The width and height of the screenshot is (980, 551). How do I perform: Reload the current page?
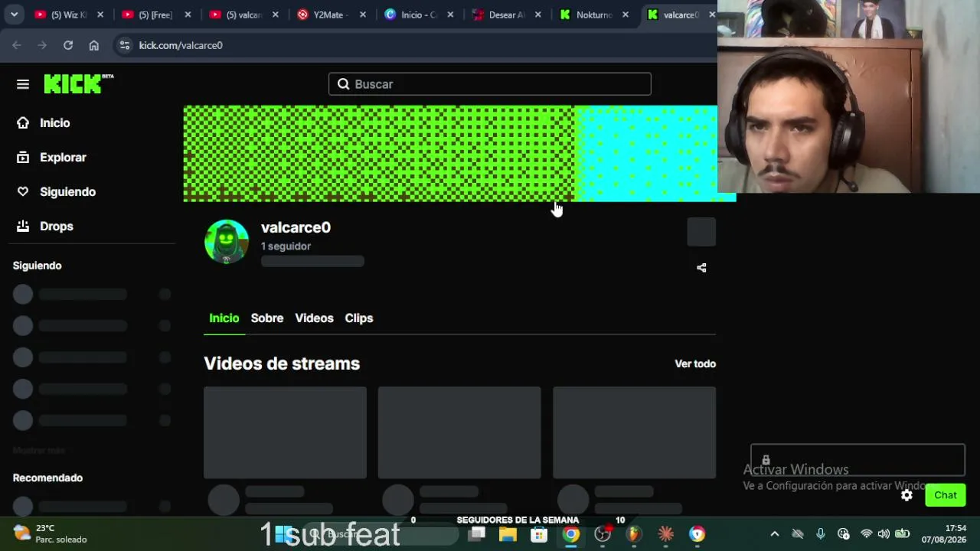68,45
